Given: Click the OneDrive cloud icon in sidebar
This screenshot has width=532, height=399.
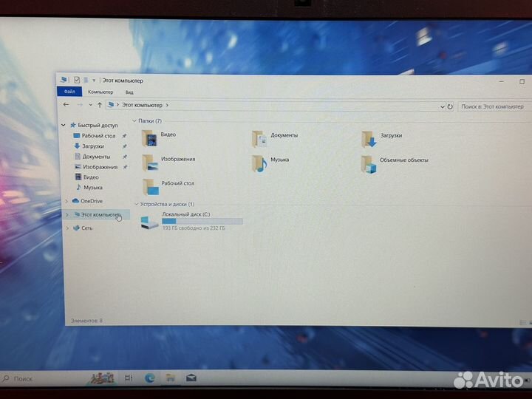Looking at the screenshot, I should click(x=75, y=201).
